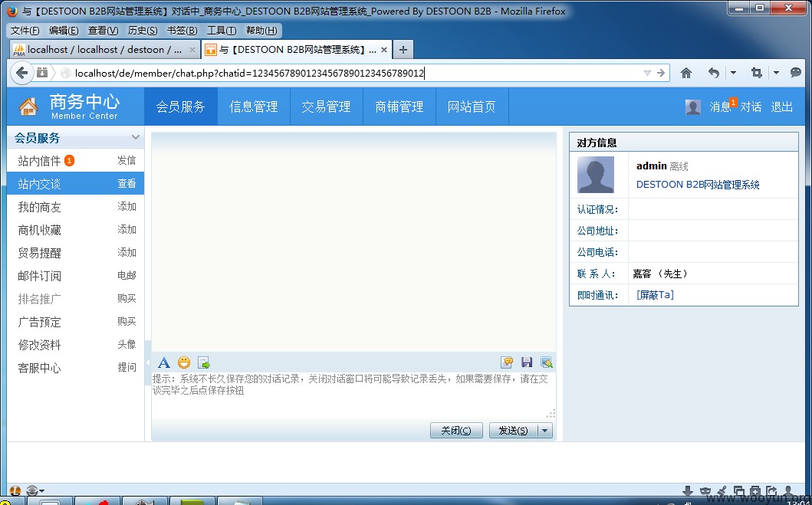Viewport: 812px width, 505px height.
Task: Select 站内交谈 in the sidebar
Action: click(x=39, y=184)
